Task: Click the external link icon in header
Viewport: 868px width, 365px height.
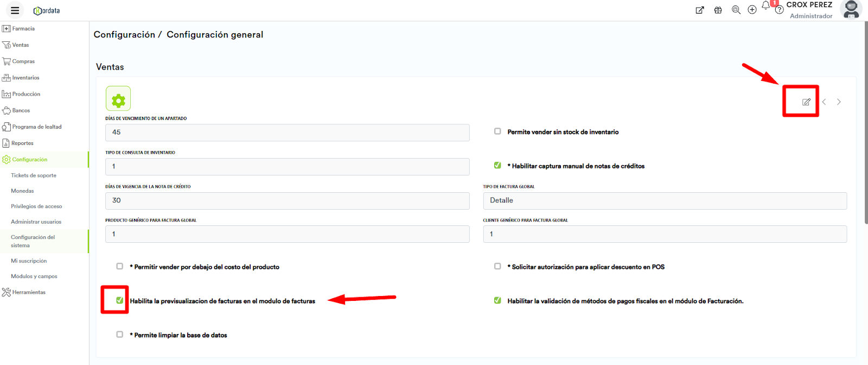Action: point(700,10)
